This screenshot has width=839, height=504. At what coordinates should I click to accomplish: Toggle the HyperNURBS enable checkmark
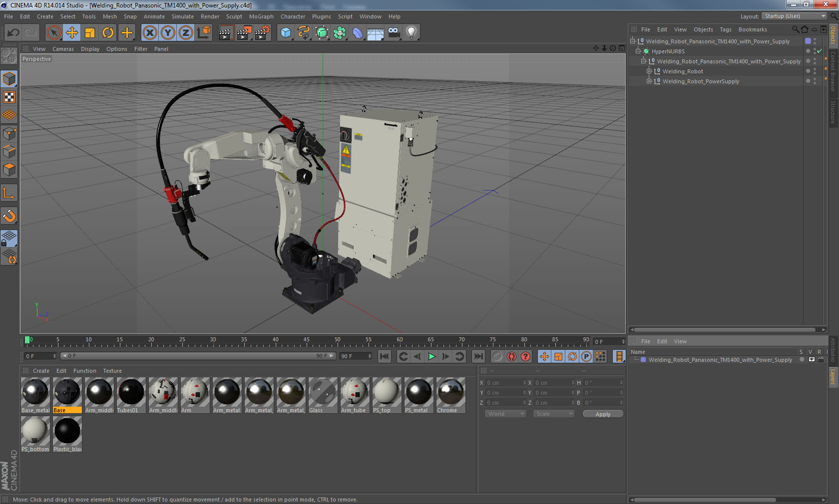tap(820, 51)
